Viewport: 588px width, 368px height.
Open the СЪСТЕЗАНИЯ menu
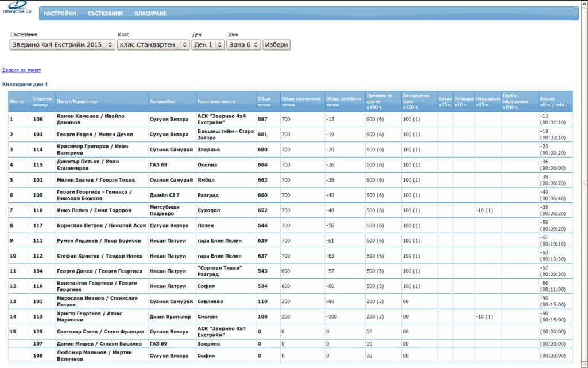[x=105, y=13]
